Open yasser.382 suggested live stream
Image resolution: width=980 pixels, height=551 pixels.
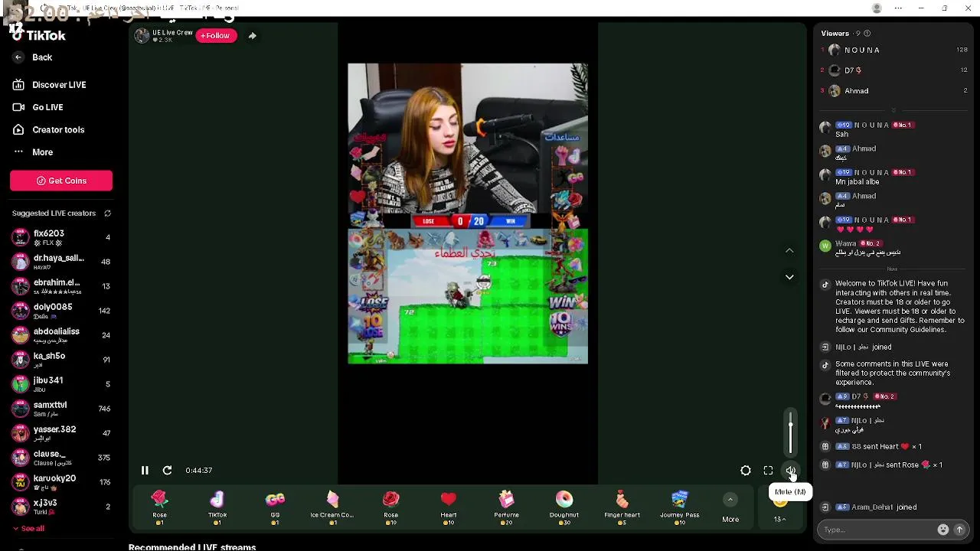pyautogui.click(x=61, y=433)
